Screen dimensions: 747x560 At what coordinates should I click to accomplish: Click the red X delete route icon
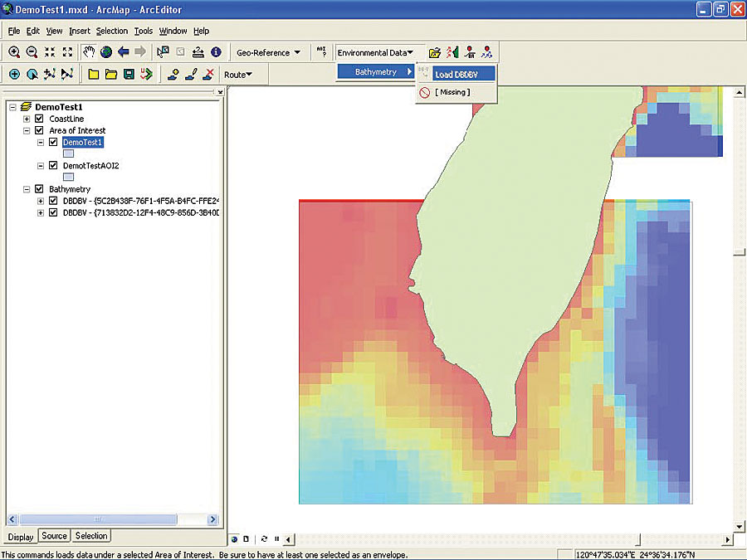(x=209, y=75)
